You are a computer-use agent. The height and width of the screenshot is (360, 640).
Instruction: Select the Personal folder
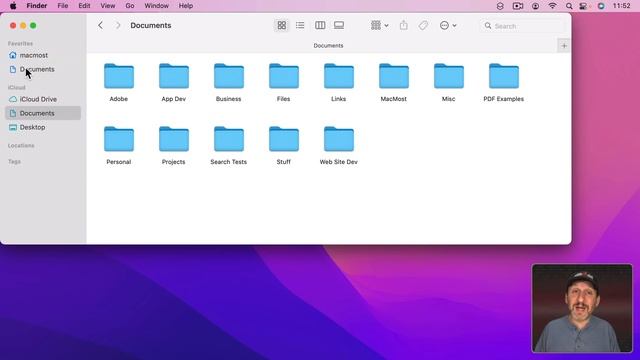point(119,145)
